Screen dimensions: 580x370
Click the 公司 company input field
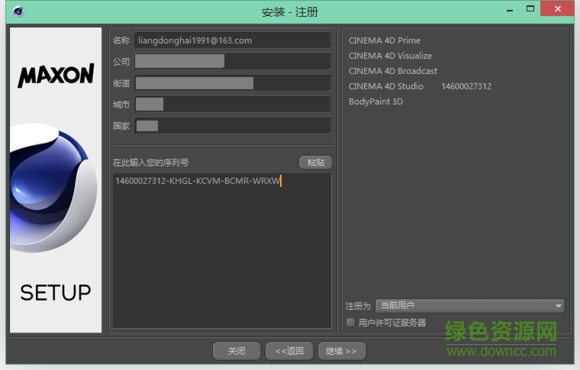tap(232, 61)
